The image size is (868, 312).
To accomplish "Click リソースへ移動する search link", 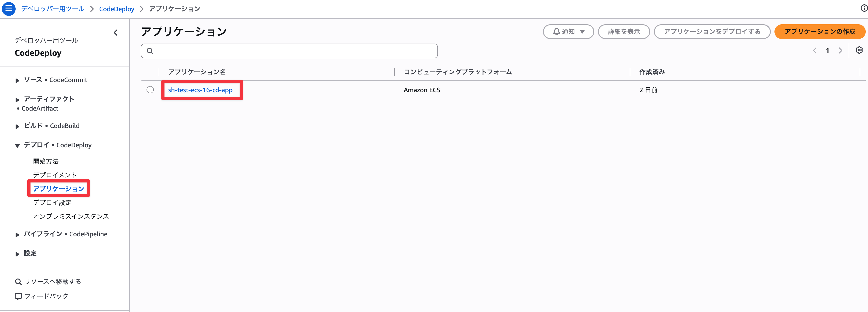I will (x=48, y=282).
